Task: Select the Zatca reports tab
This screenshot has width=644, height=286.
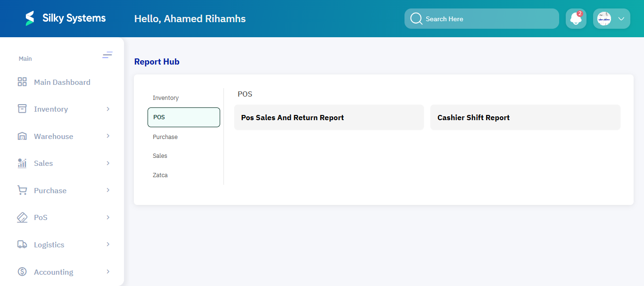Action: point(160,175)
